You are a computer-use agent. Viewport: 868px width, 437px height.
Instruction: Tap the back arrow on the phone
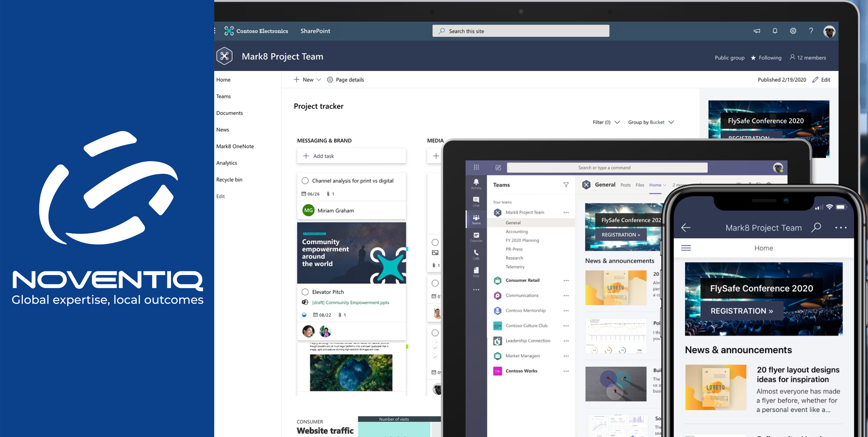click(x=686, y=228)
